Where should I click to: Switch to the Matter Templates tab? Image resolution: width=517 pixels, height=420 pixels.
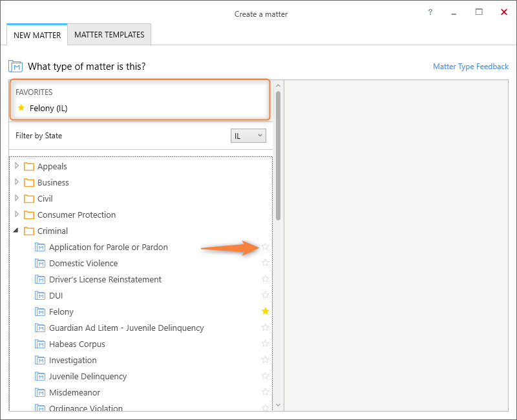[x=109, y=35]
